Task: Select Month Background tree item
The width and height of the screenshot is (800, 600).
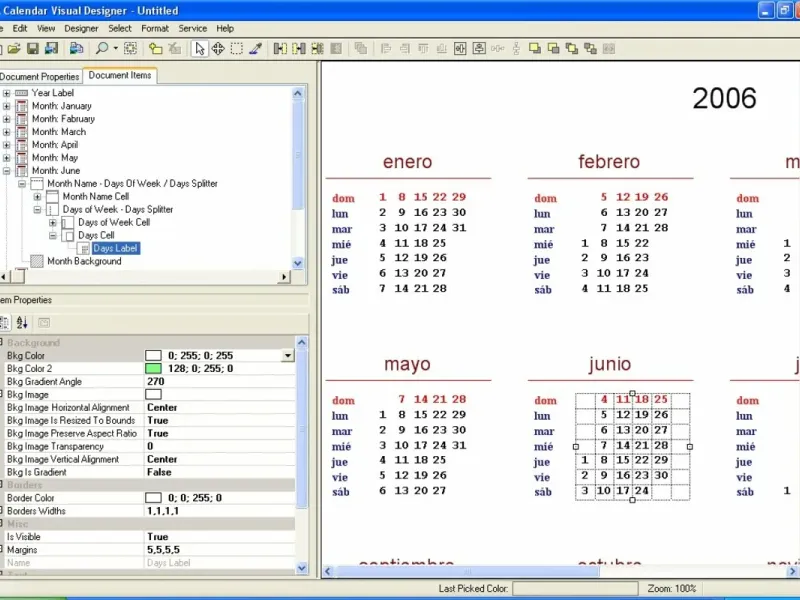Action: pyautogui.click(x=84, y=261)
